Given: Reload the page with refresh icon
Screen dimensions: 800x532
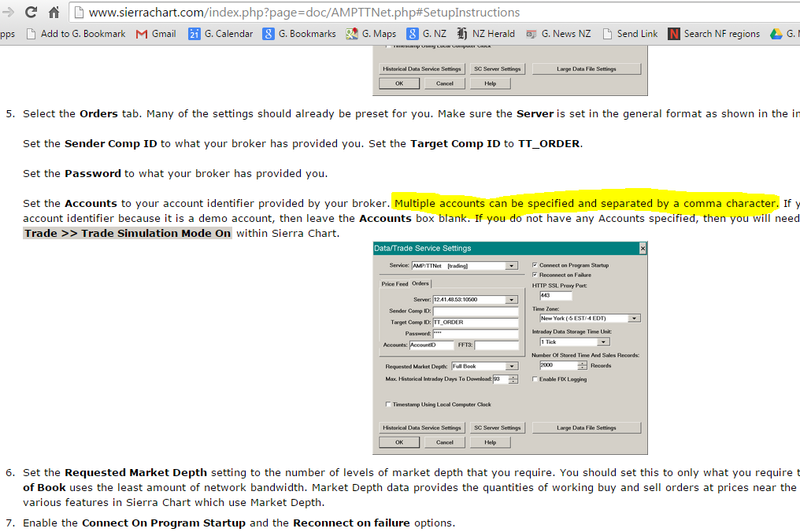Looking at the screenshot, I should (31, 12).
